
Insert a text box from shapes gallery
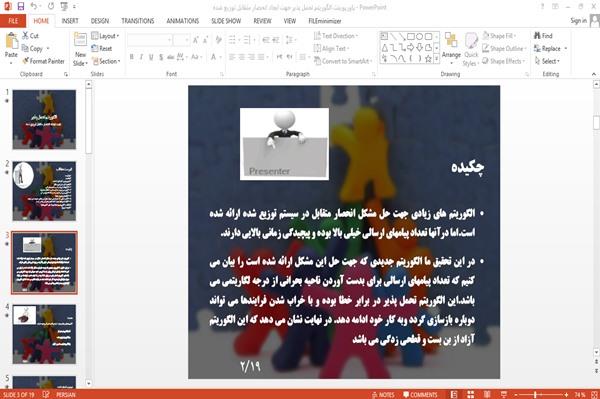[x=384, y=37]
